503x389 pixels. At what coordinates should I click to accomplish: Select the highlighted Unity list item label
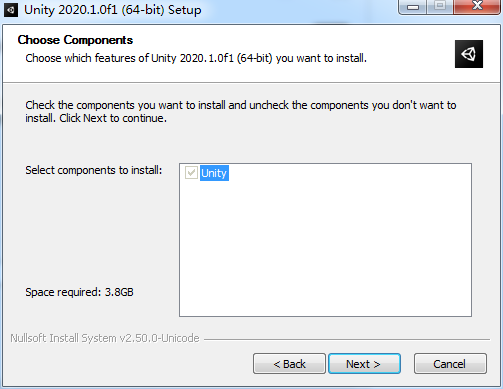(214, 173)
